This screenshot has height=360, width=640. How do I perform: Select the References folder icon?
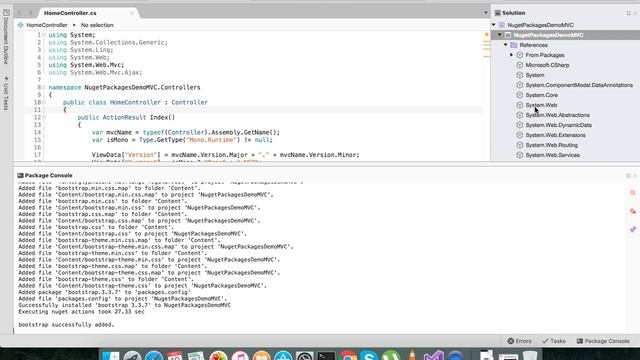[514, 45]
